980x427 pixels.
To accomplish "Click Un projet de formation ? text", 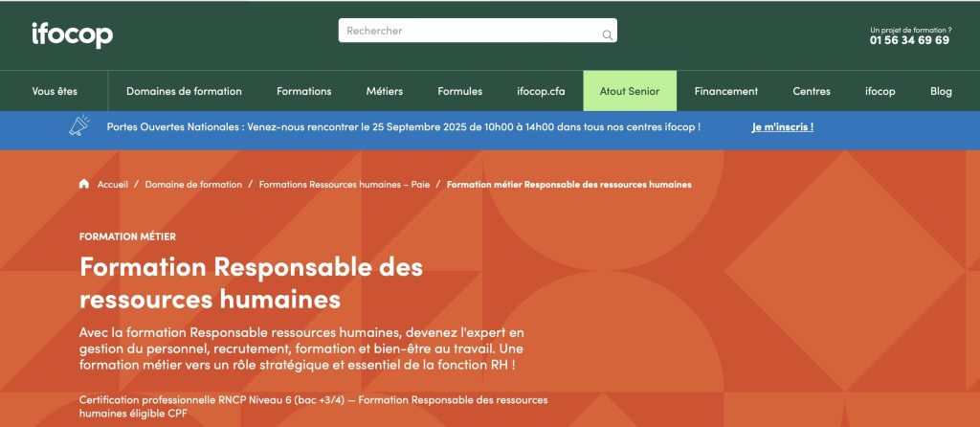I will (x=911, y=30).
